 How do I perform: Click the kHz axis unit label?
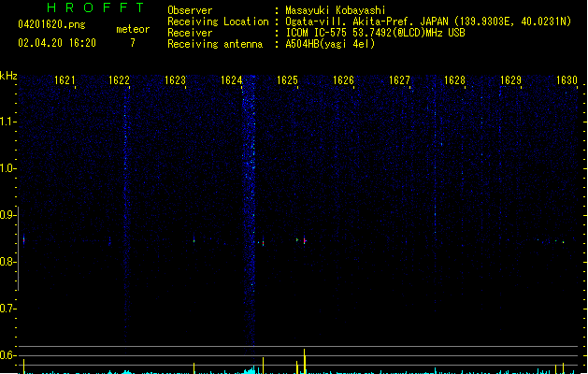(x=8, y=76)
